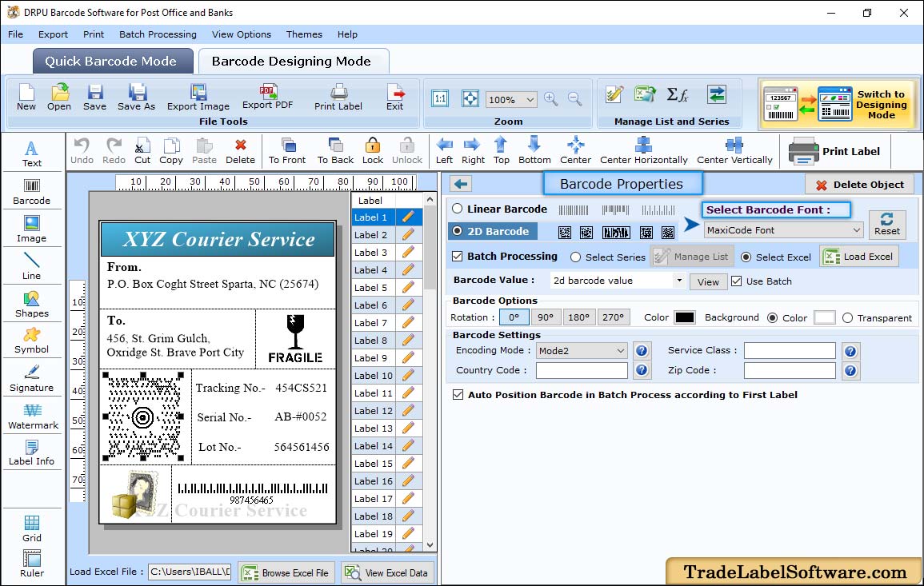This screenshot has width=924, height=586.
Task: Choose the Select Excel radio option
Action: point(746,257)
